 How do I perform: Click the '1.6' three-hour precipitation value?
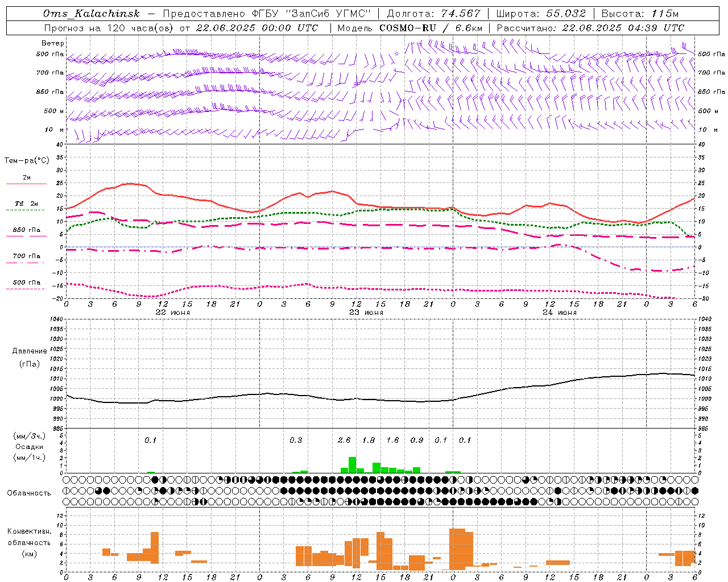point(392,440)
